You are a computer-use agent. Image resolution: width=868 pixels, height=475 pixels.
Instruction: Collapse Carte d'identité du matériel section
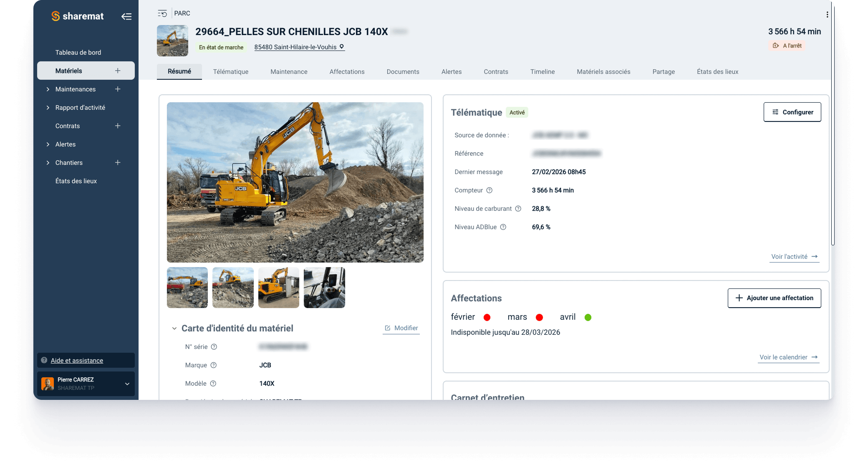[174, 328]
